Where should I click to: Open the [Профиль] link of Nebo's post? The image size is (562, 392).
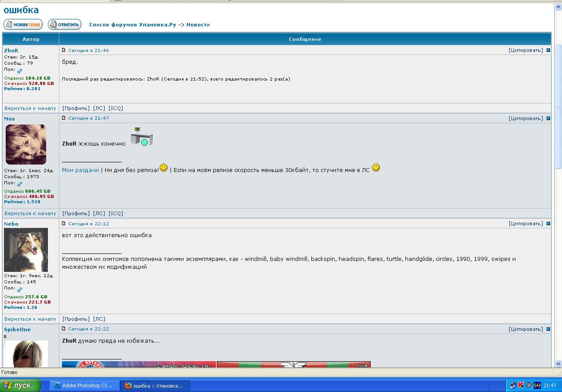(76, 319)
